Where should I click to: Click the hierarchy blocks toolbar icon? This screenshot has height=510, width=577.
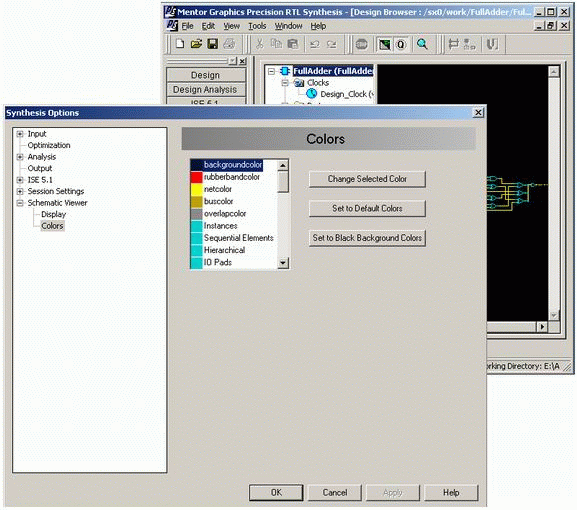[469, 45]
